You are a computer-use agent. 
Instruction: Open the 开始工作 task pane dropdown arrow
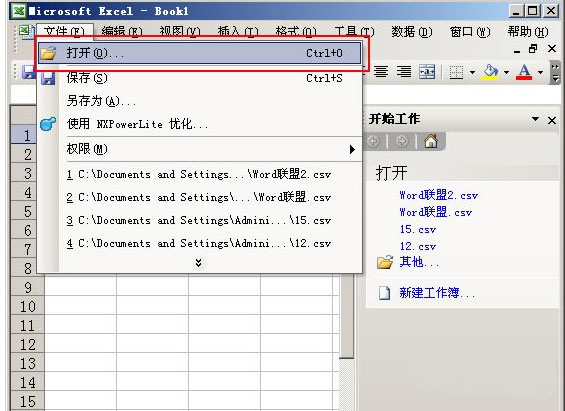tap(535, 119)
